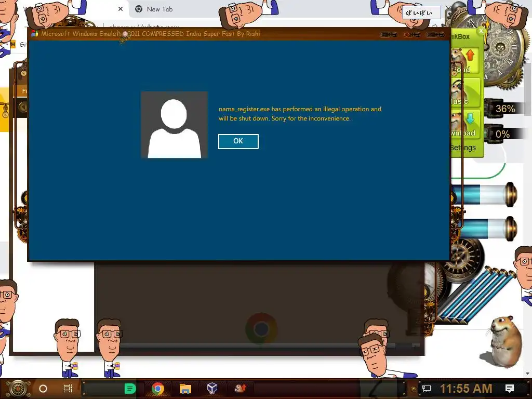Open Cortana search circle on taskbar
Image resolution: width=532 pixels, height=399 pixels.
43,389
